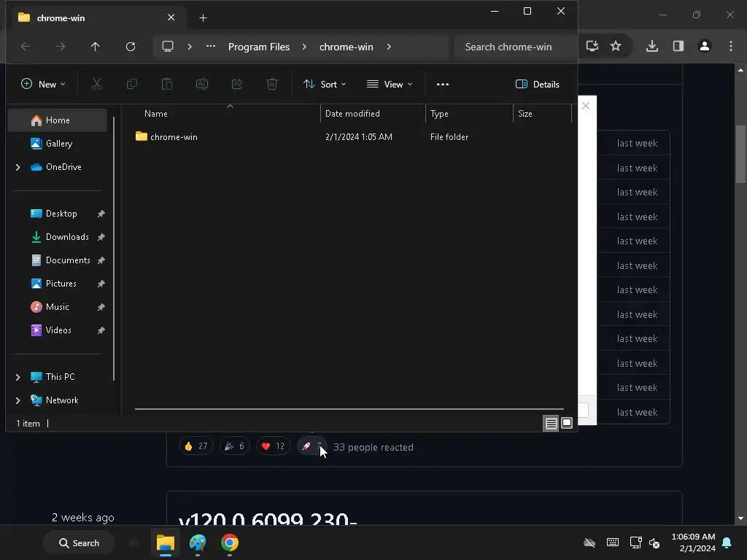Open the New item dropdown
The height and width of the screenshot is (560, 747).
[x=43, y=85]
